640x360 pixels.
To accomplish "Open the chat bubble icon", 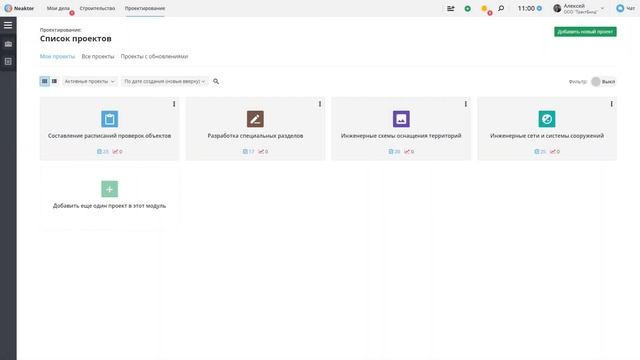I will click(620, 8).
